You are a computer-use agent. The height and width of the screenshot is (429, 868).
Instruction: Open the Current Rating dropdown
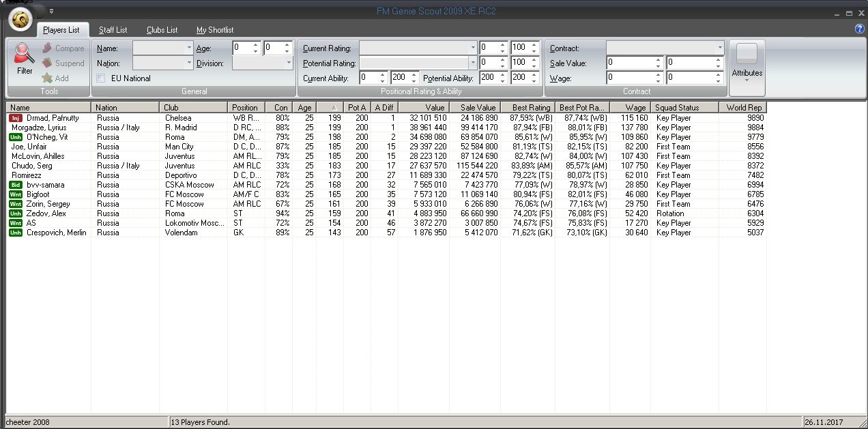(x=472, y=48)
